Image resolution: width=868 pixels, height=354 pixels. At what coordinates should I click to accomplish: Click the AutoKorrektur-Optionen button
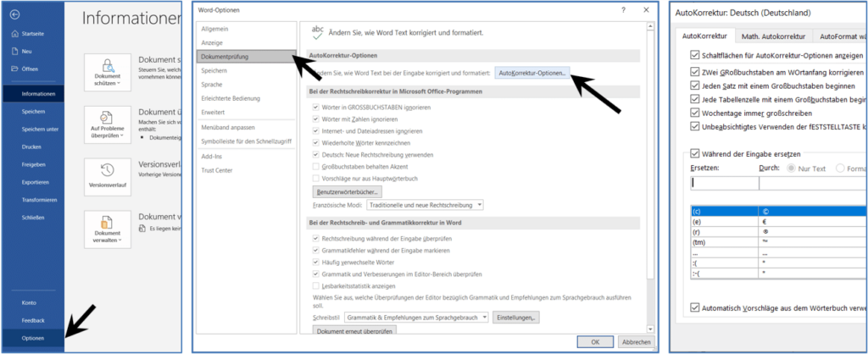tap(532, 74)
